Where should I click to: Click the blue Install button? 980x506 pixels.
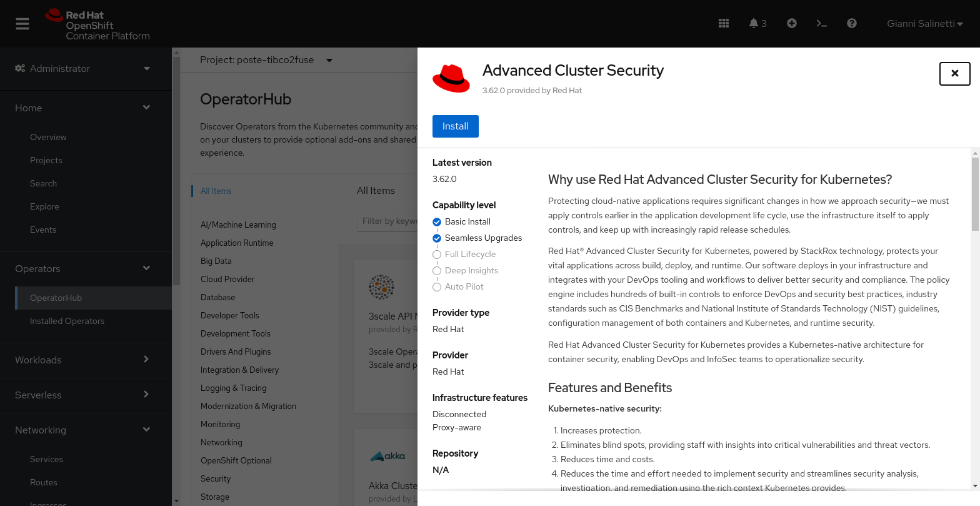click(455, 126)
